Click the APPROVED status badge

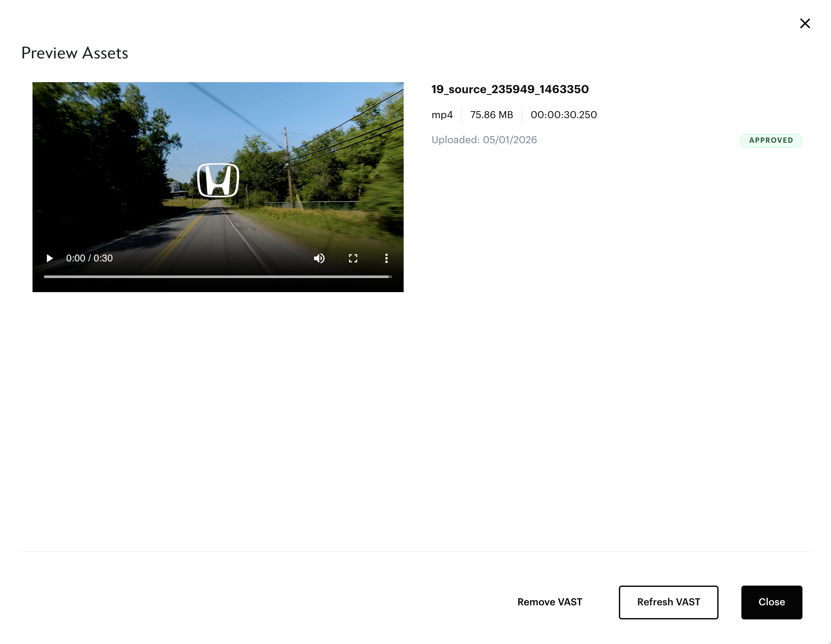click(x=771, y=141)
